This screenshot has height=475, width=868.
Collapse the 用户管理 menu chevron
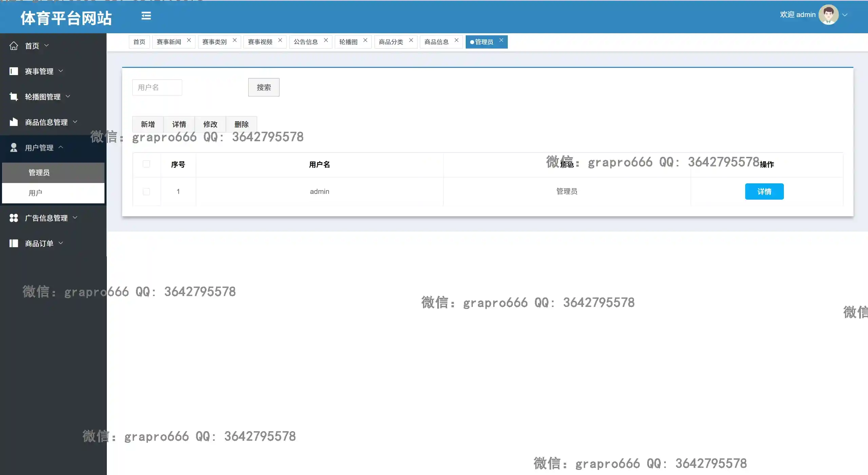click(61, 147)
